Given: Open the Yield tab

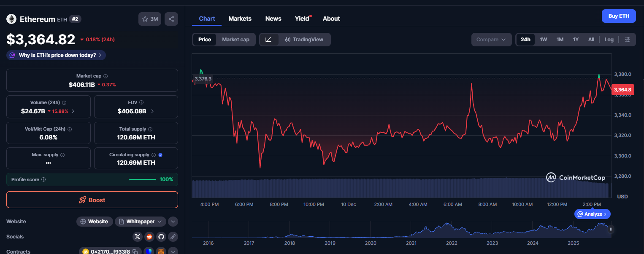Looking at the screenshot, I should pos(302,18).
